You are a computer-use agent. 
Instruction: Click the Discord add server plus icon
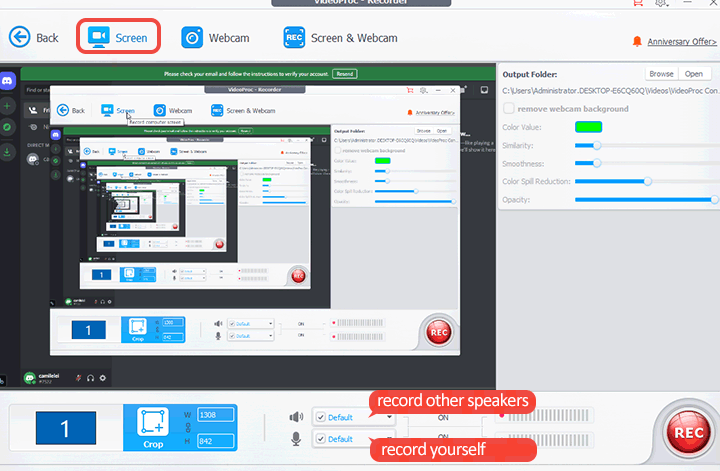coord(7,106)
